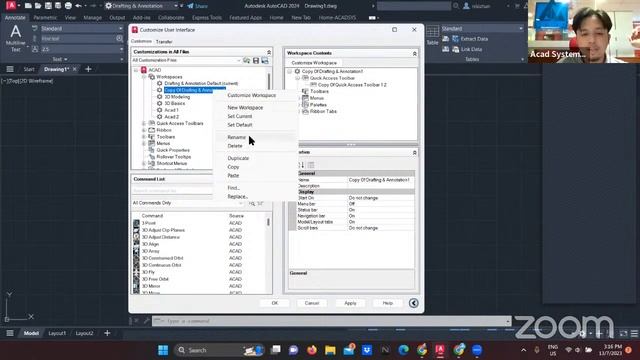Expand the Shortcut Menus tree node
This screenshot has height=360, width=640.
(x=144, y=163)
